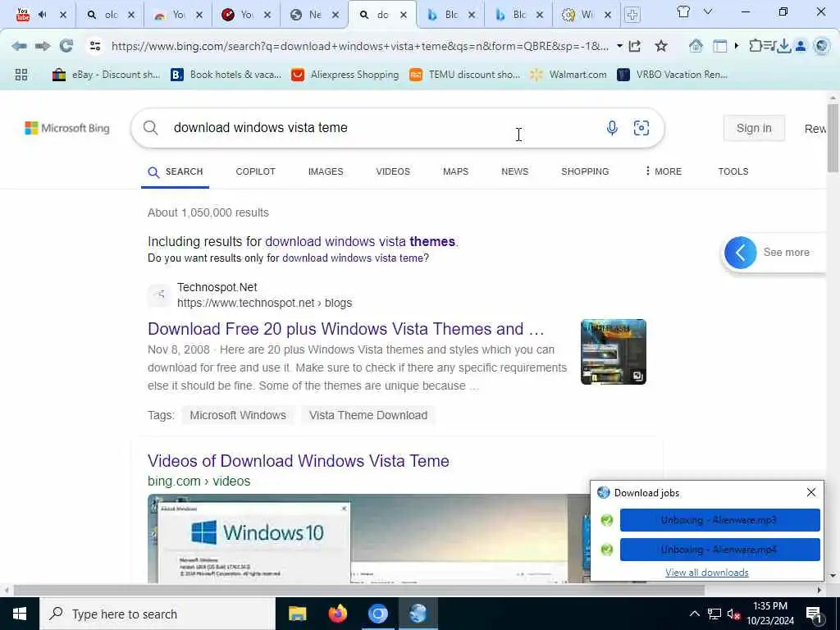Click the Microsoft Bing logo

pyautogui.click(x=67, y=128)
